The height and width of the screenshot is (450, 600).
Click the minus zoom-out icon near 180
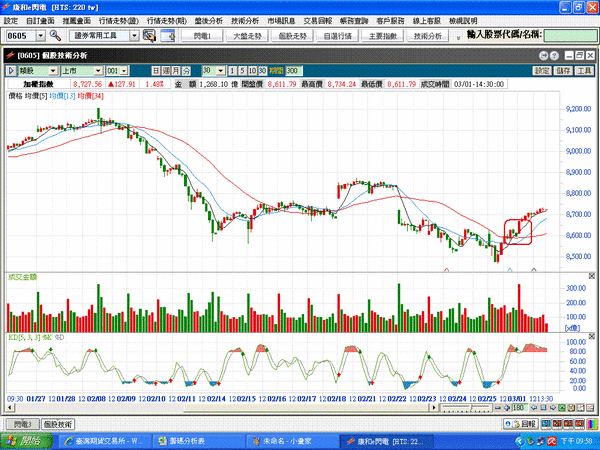498,408
